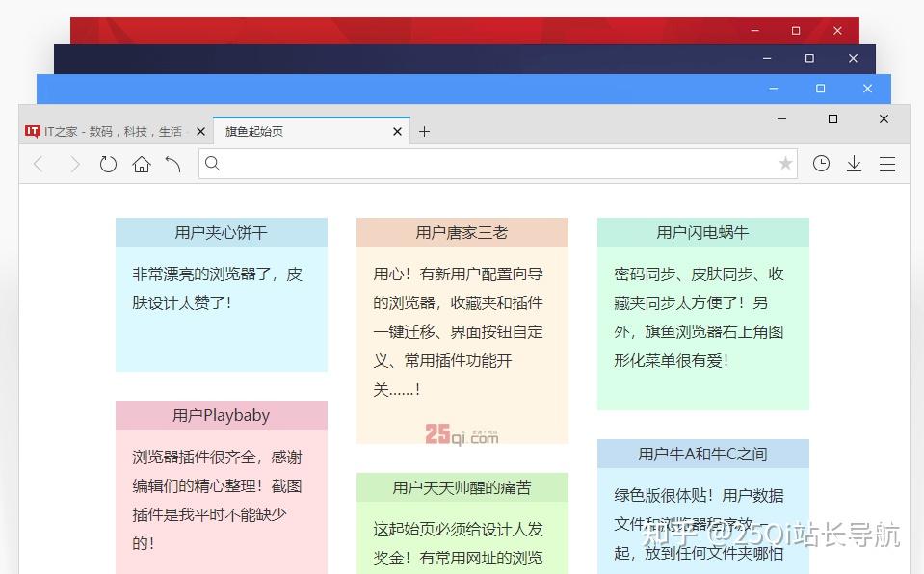Screen dimensions: 924x574
Task: Switch to the IT之家 tab
Action: pyautogui.click(x=116, y=131)
